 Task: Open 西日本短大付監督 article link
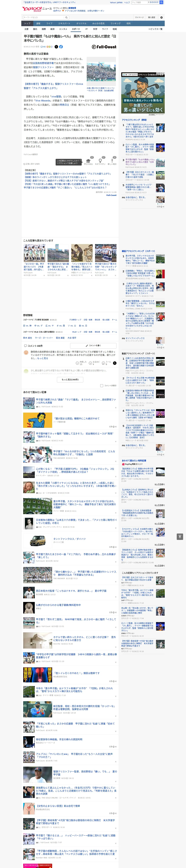pos(71,591)
